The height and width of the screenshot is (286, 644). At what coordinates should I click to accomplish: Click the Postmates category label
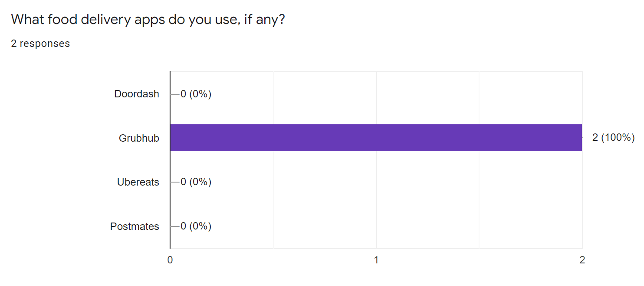tap(135, 226)
